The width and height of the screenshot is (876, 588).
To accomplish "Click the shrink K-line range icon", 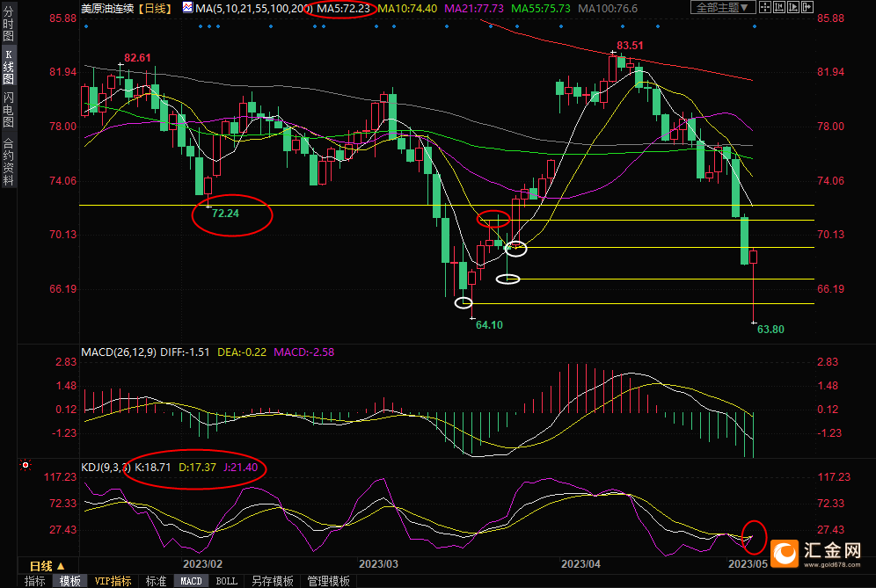I will 779,7.
